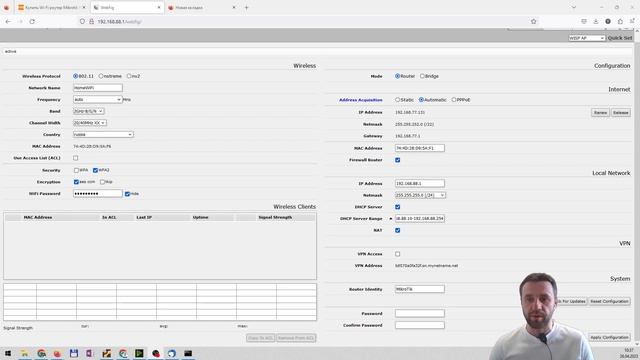Image resolution: width=640 pixels, height=360 pixels.
Task: Select nstreme wireless protocol
Action: pos(101,76)
